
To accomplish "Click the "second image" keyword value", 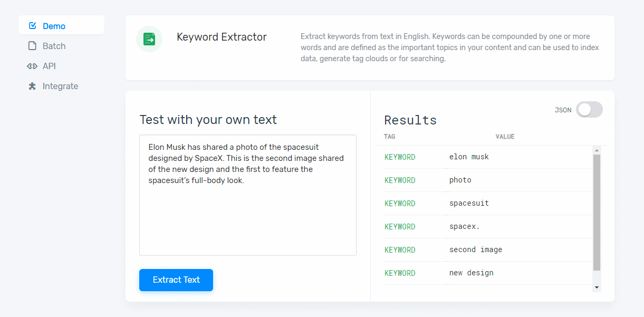I will (475, 250).
